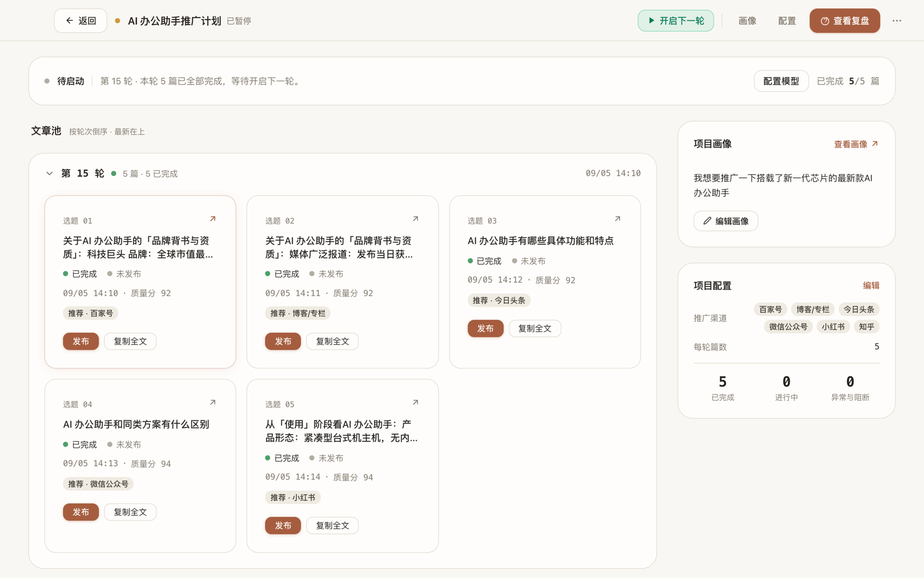Image resolution: width=924 pixels, height=578 pixels.
Task: Click 推荐 · 百家号 tag on 选题 01
Action: point(91,313)
